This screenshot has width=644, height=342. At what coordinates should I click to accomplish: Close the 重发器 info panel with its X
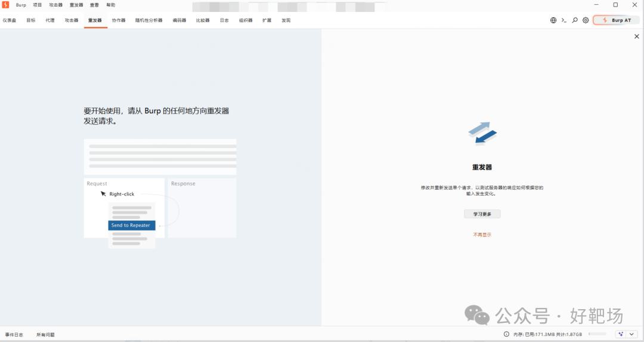click(x=637, y=36)
